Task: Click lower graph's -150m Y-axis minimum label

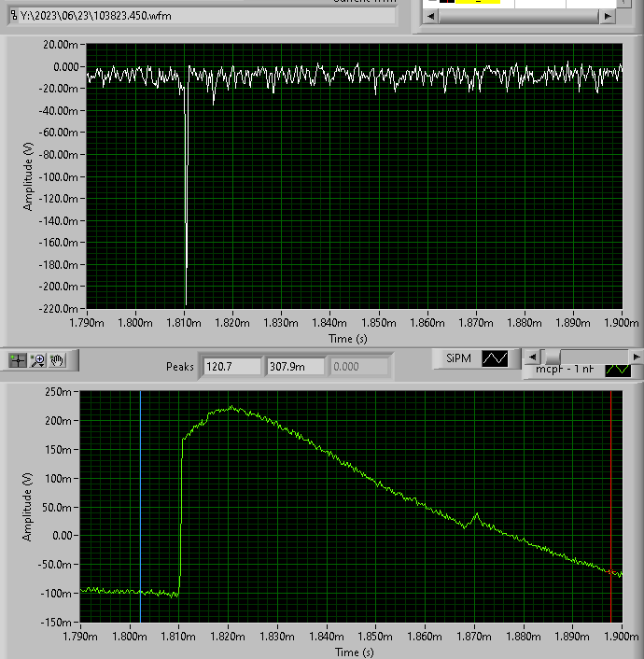Action: (56, 622)
